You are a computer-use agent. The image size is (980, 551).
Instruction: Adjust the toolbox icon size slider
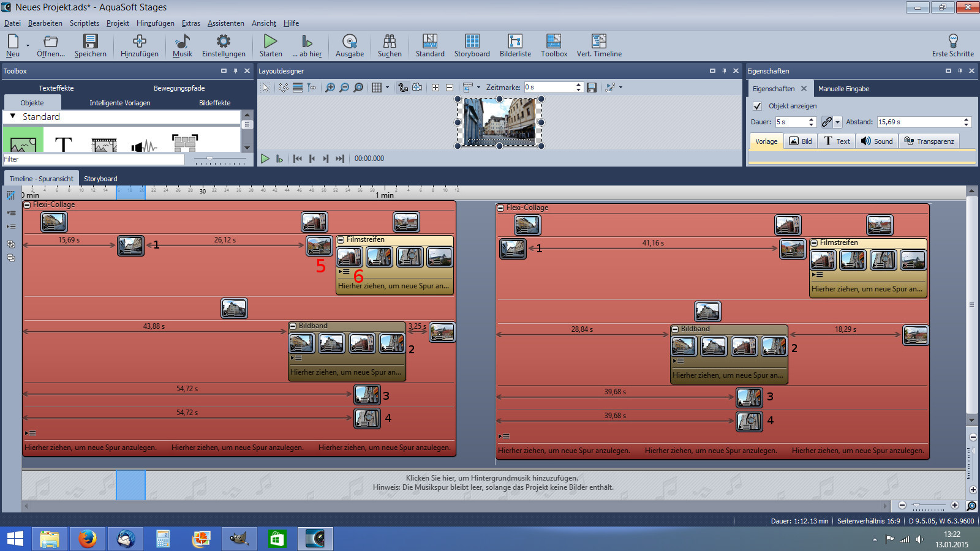tap(210, 159)
